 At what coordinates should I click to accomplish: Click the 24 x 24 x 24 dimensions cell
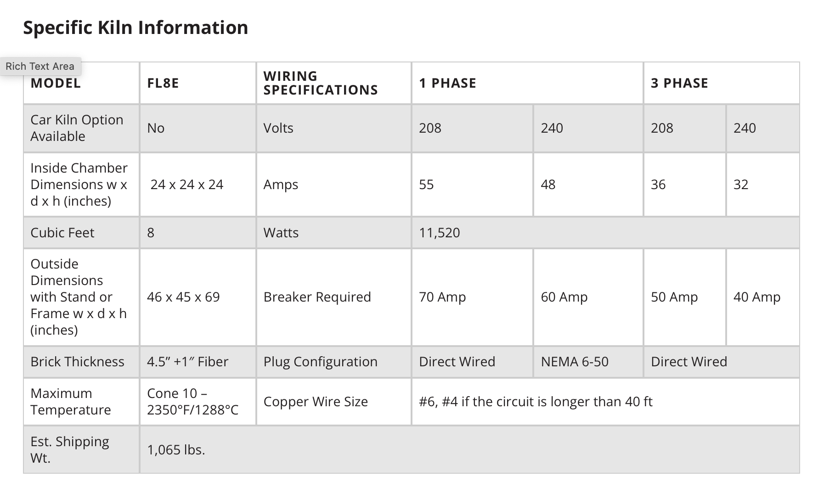coord(198,185)
